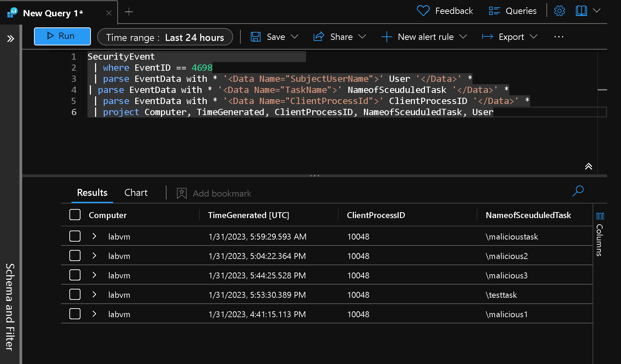Click the Save disk icon

[256, 37]
